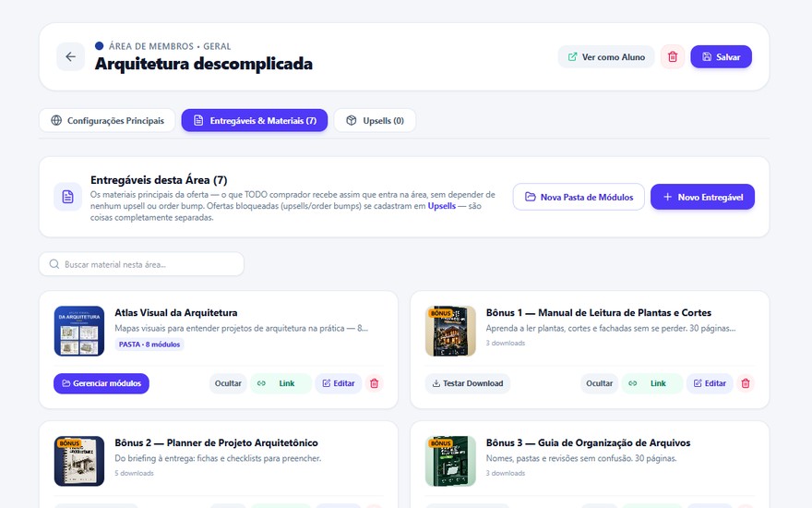The height and width of the screenshot is (508, 812).
Task: Click title Bônus 2 — Planner de Projeto Arquitetônico
Action: tap(217, 442)
